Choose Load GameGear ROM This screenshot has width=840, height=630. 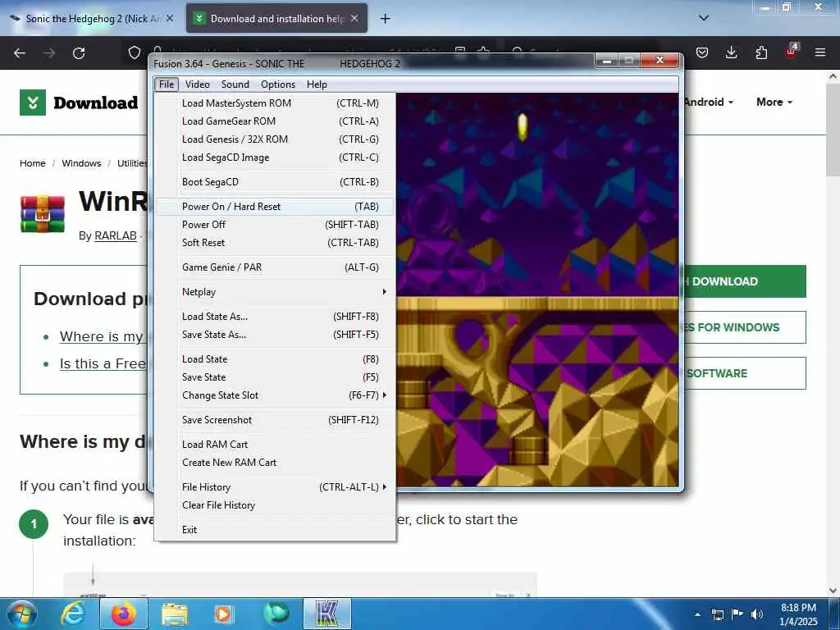click(x=276, y=121)
